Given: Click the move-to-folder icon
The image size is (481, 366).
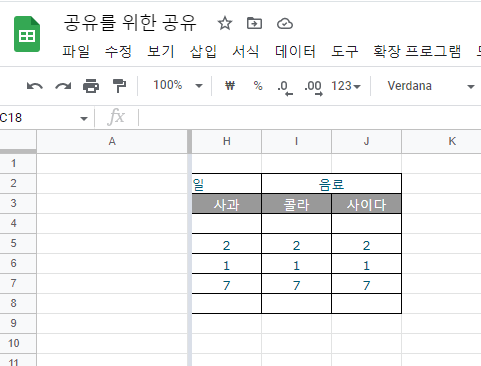Looking at the screenshot, I should (x=254, y=24).
